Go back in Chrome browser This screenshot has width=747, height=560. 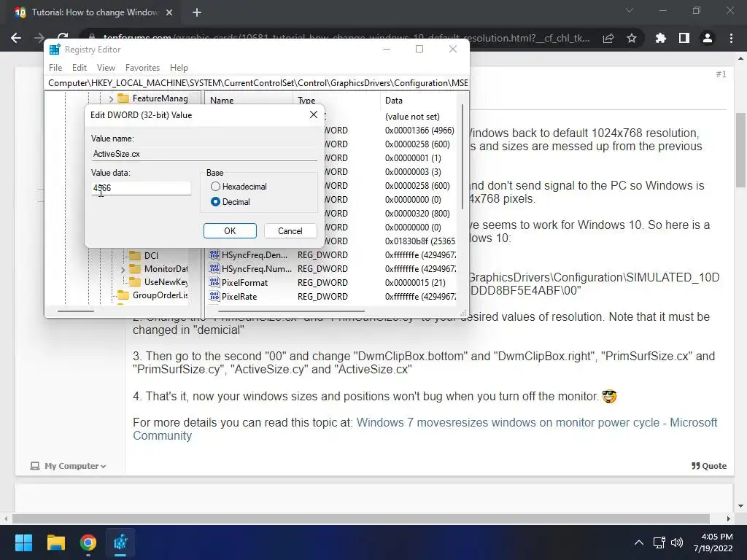tap(16, 38)
